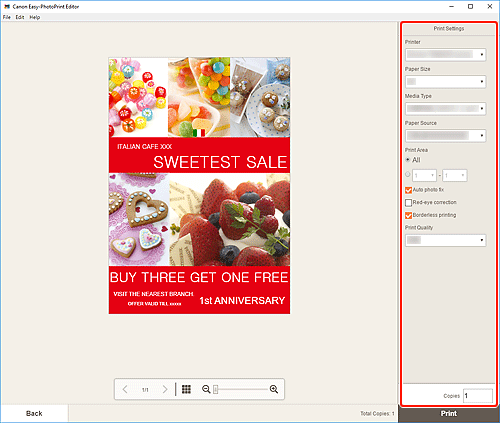Open the Printer dropdown
The width and height of the screenshot is (500, 423).
pyautogui.click(x=446, y=54)
